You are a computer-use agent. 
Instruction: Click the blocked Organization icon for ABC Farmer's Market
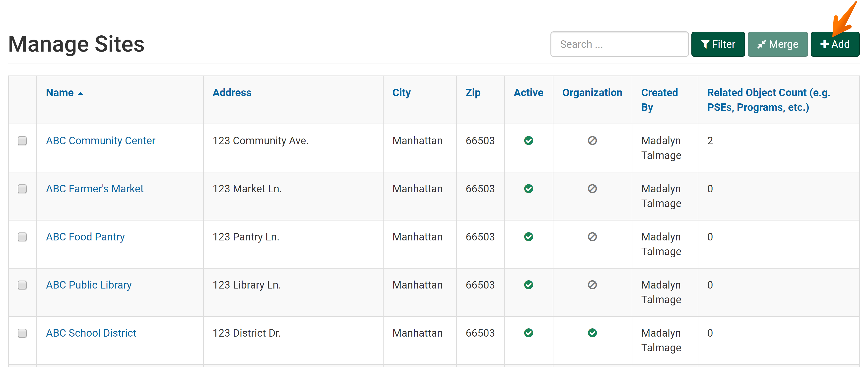(592, 189)
